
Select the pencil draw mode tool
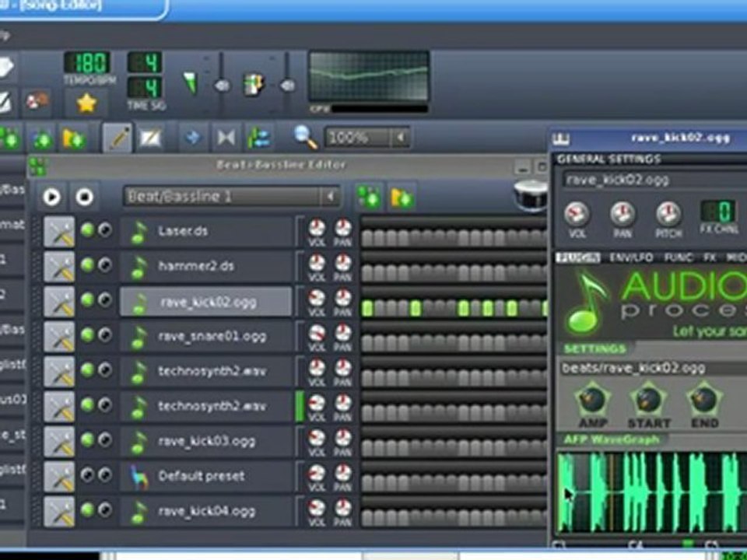(x=117, y=138)
